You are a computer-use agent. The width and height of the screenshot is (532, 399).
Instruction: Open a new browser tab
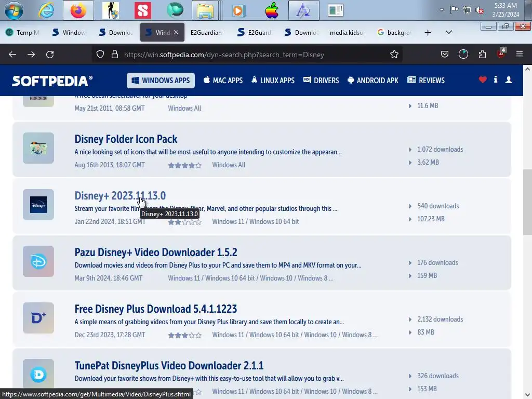pos(428,33)
